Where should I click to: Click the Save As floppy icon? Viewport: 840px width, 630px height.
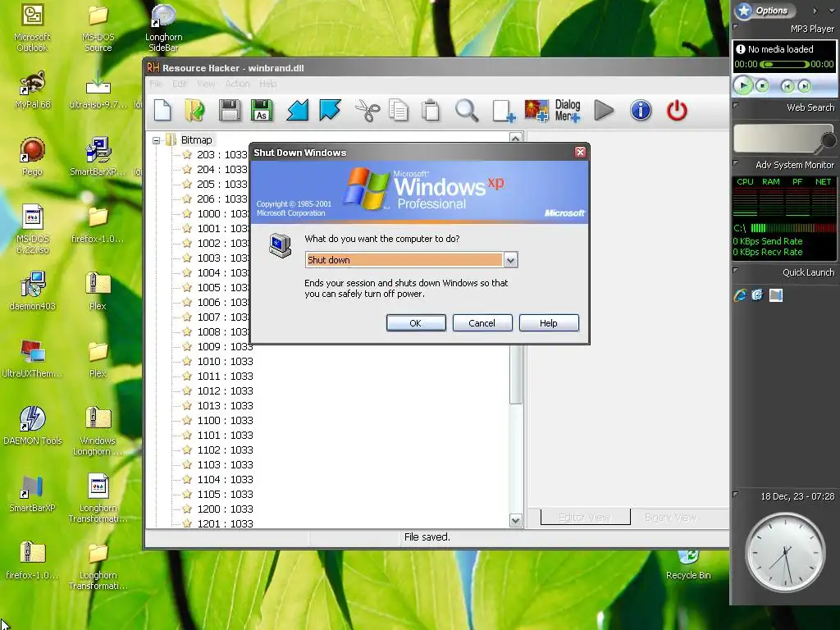click(x=262, y=111)
